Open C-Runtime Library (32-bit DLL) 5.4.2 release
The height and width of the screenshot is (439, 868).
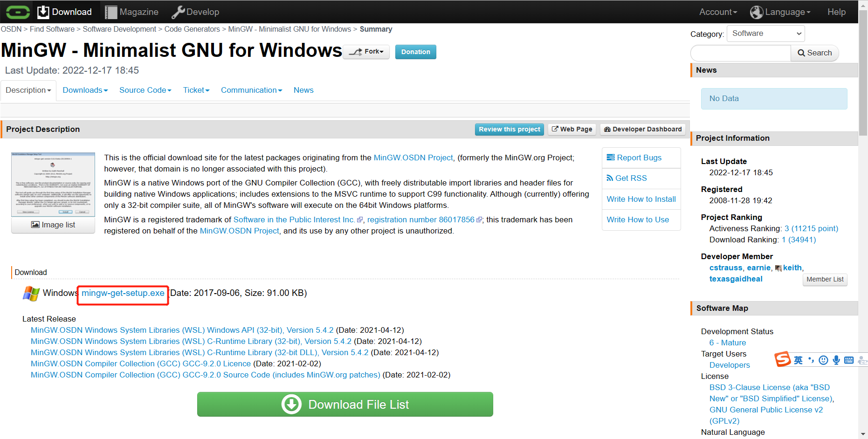[x=200, y=352]
